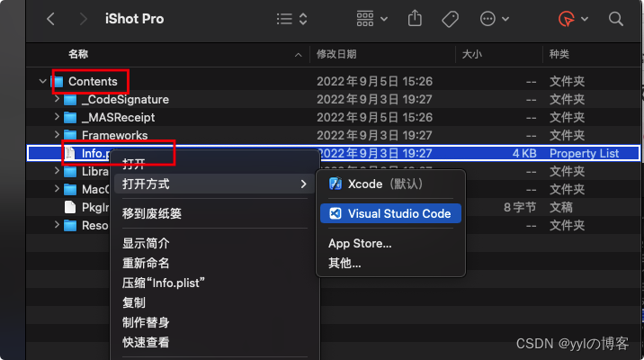Select the Frameworks folder icon
Screen dimensions: 644x360
[70, 135]
